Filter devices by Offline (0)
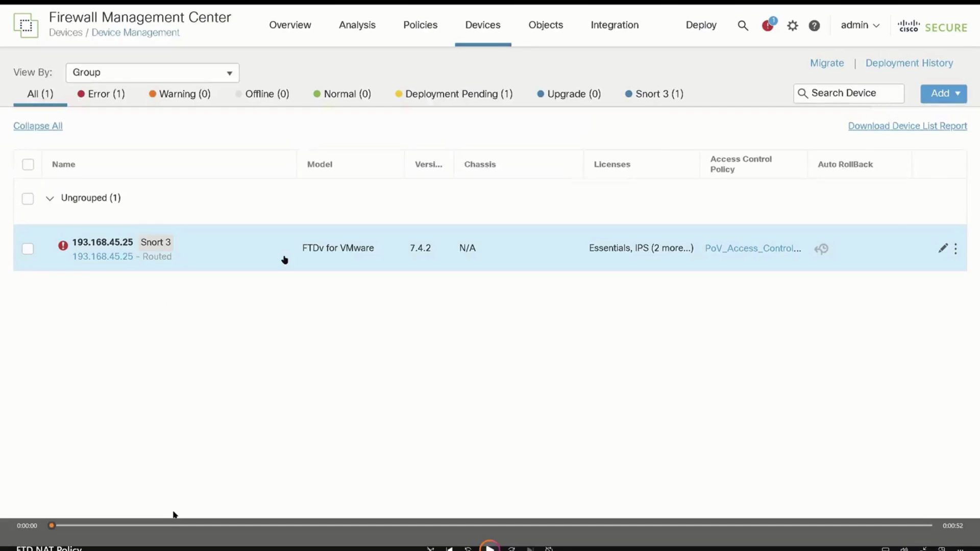Image resolution: width=980 pixels, height=551 pixels. click(x=262, y=94)
